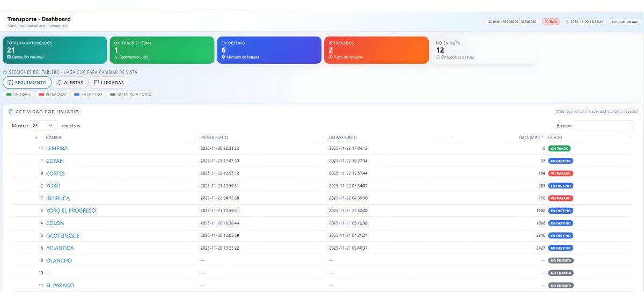Click the flag icon on Llegadas
This screenshot has height=305, width=644.
click(x=97, y=83)
